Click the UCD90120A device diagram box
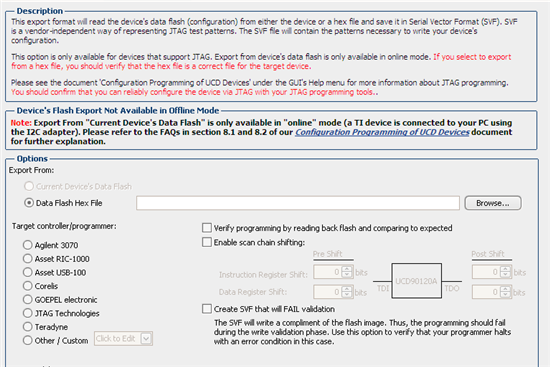Viewport: 550px width, 367px height. coord(416,281)
